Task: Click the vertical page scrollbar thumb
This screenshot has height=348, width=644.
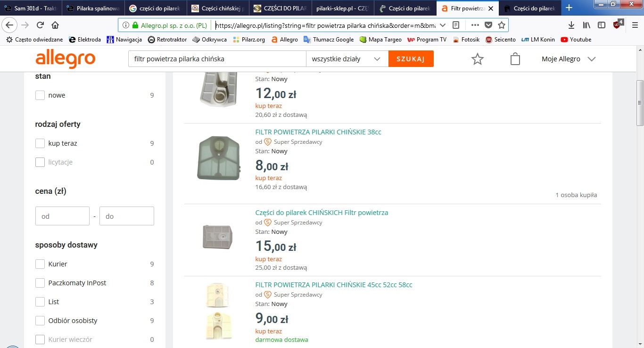Action: tap(640, 103)
